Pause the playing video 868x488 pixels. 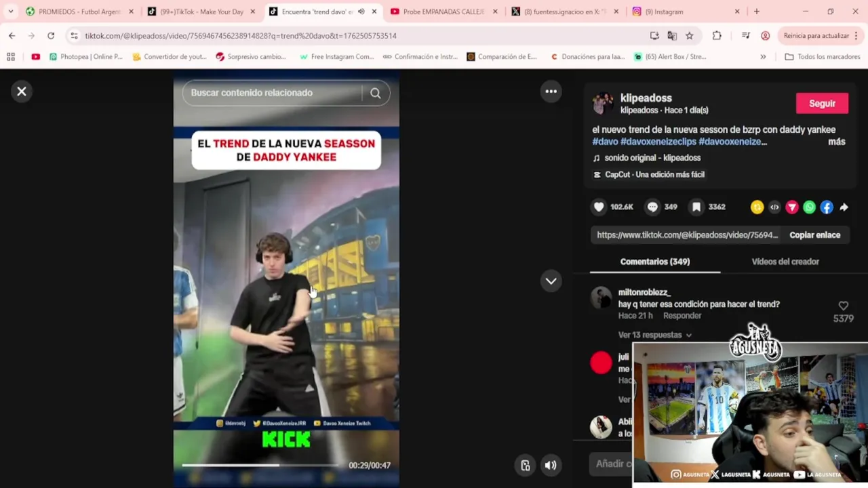pos(286,278)
